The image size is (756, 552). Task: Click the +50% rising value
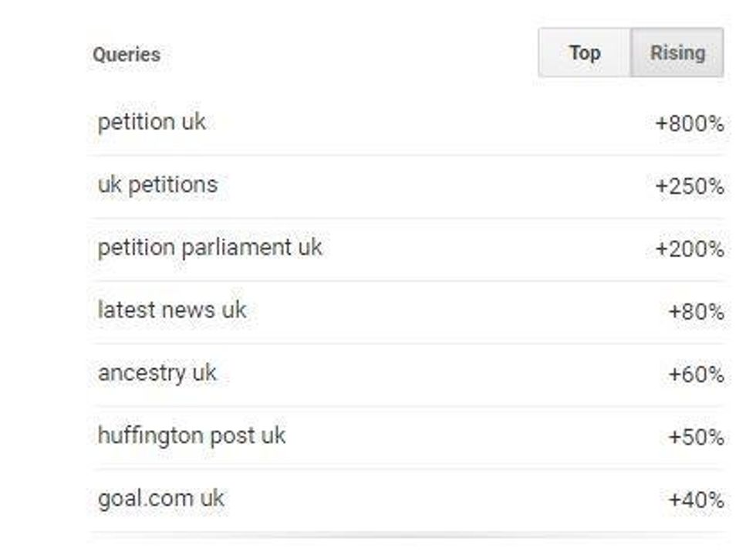point(696,437)
